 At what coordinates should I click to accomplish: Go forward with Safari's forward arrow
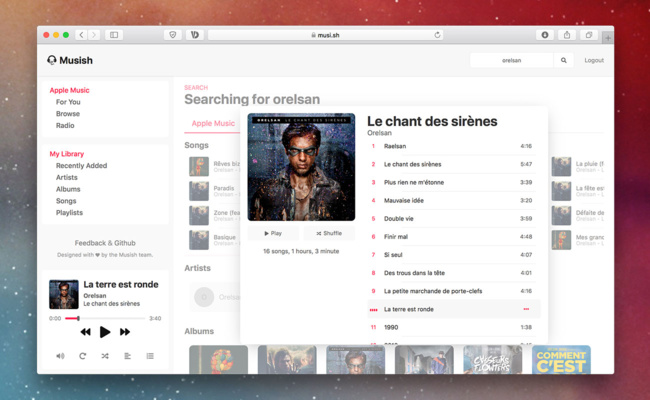click(94, 35)
